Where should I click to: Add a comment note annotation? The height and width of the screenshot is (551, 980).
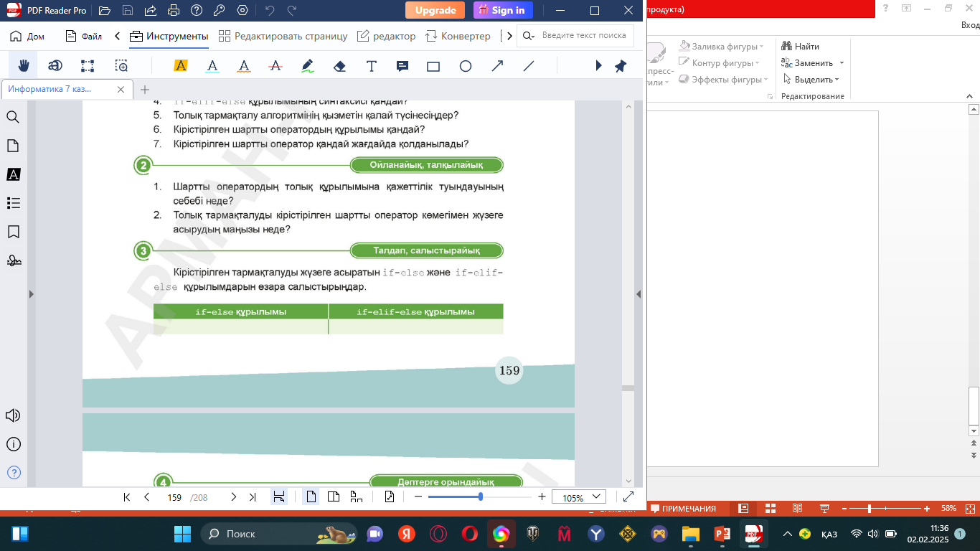(402, 66)
